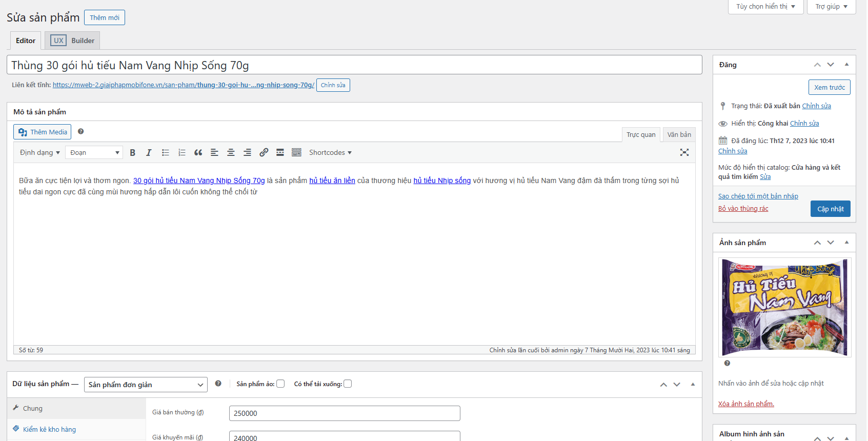
Task: Toggle the extended toolbar icon
Action: point(296,152)
